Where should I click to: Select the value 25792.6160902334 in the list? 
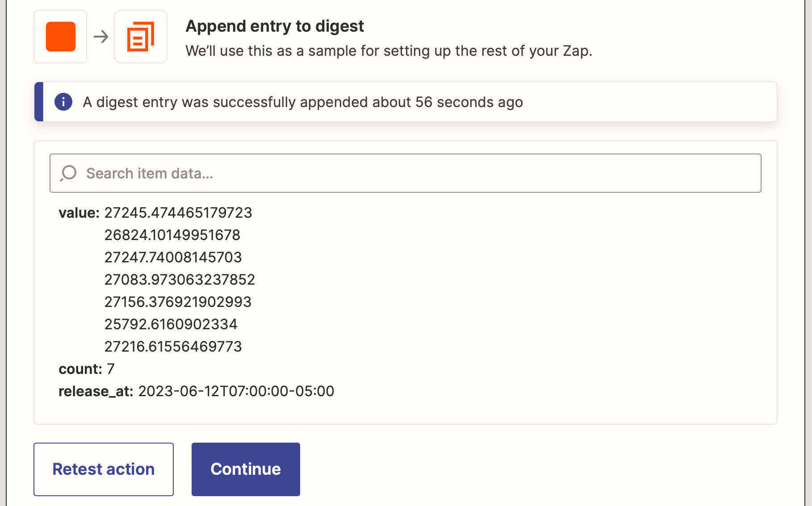tap(171, 324)
